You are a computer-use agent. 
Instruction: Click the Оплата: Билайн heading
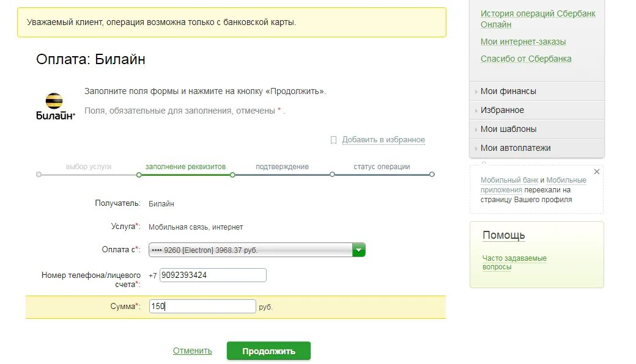tap(91, 59)
